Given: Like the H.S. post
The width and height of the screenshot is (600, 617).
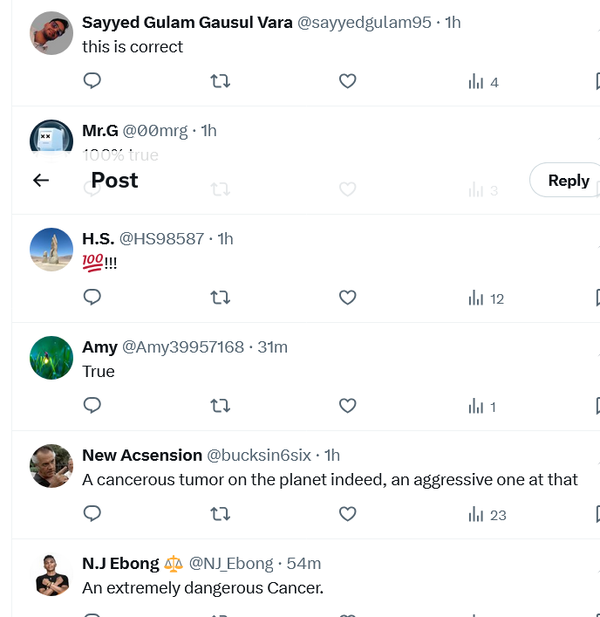Looking at the screenshot, I should click(x=347, y=297).
